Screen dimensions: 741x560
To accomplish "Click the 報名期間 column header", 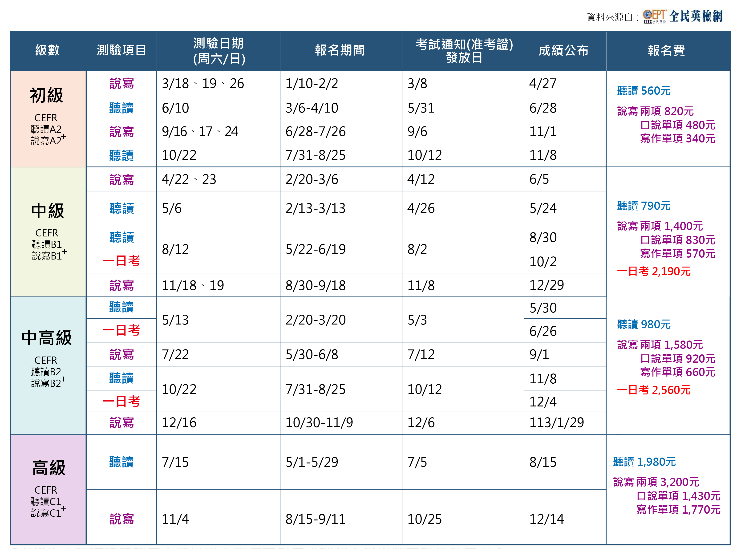I will (340, 50).
